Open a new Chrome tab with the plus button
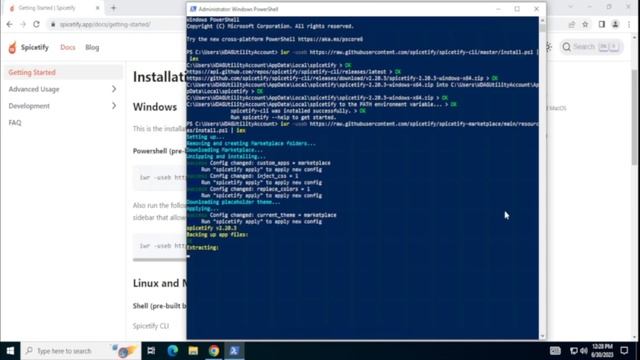640x360 pixels. tap(113, 8)
